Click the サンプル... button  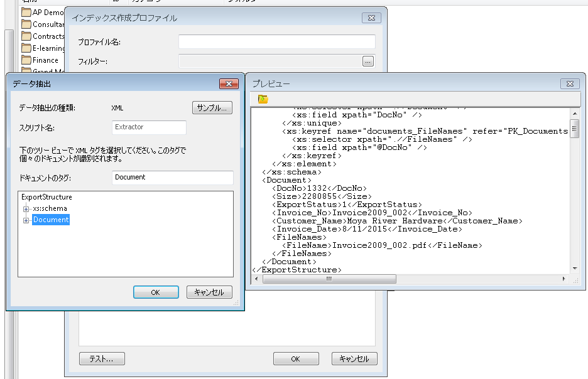click(x=212, y=108)
